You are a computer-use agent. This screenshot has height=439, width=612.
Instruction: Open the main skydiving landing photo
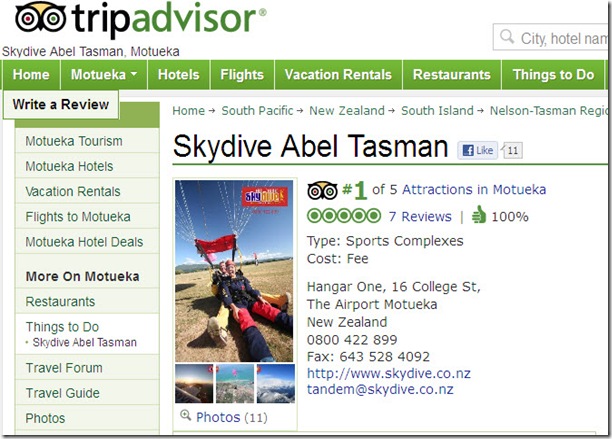pos(234,271)
